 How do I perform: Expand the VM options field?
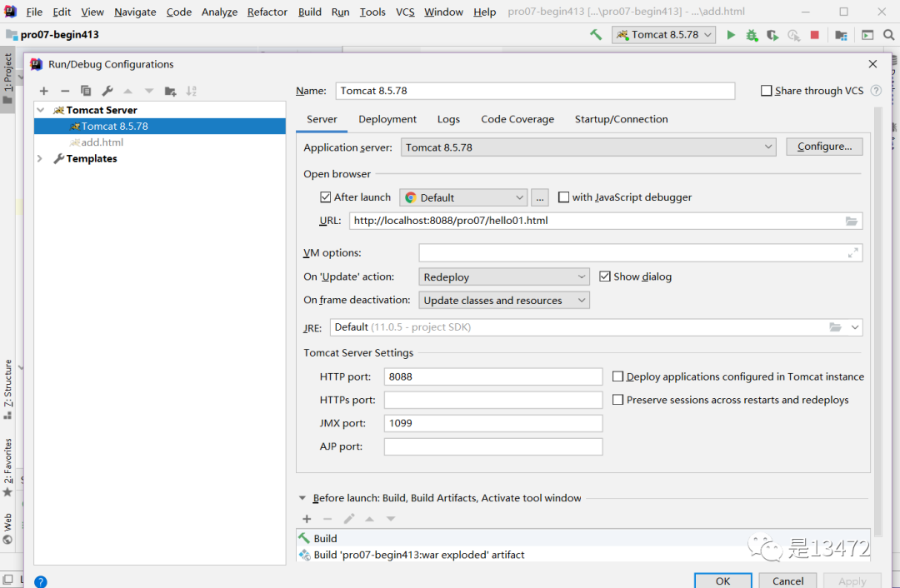(x=853, y=253)
